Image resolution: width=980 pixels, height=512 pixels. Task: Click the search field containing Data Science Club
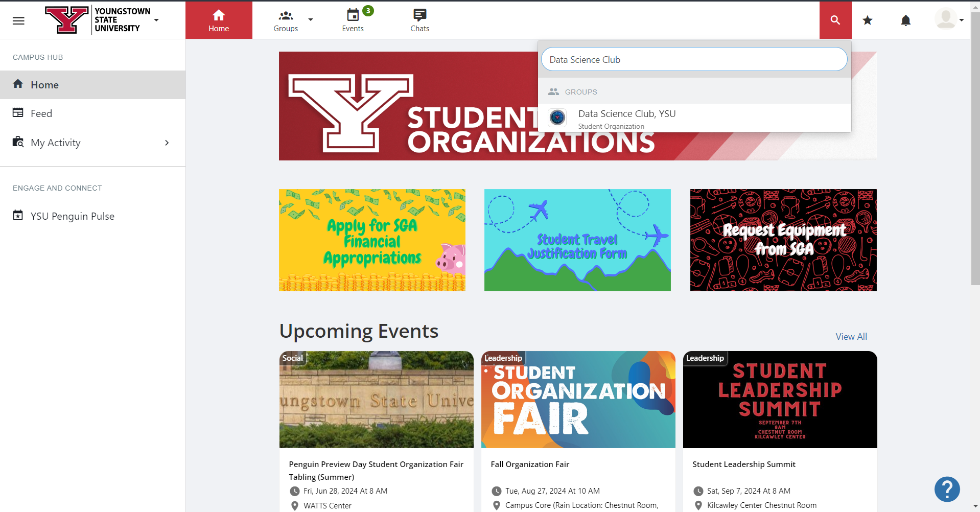(693, 60)
